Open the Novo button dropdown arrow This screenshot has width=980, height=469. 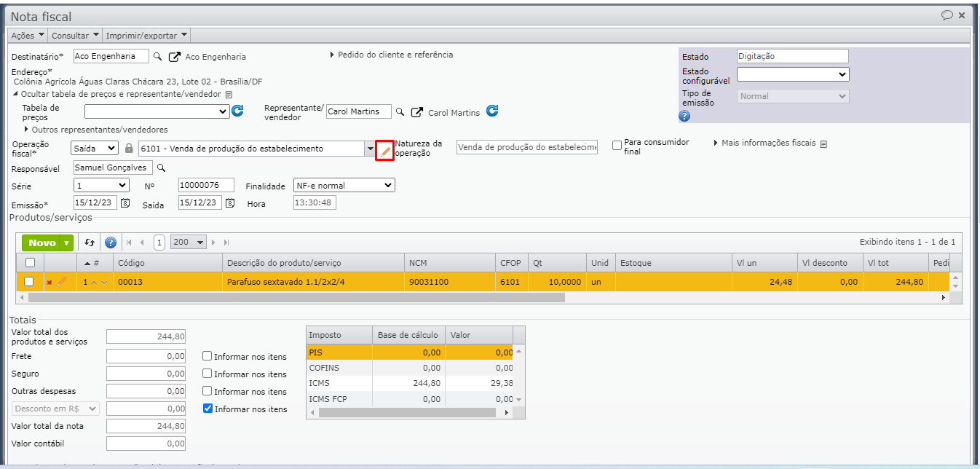[x=67, y=243]
